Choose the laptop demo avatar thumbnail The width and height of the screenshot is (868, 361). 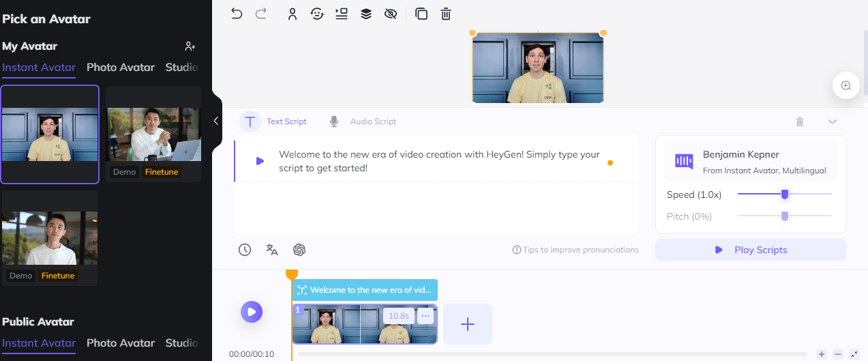153,134
